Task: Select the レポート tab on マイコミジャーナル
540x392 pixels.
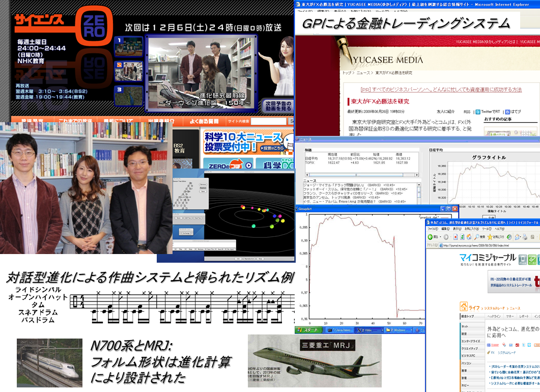Action: coord(524,316)
